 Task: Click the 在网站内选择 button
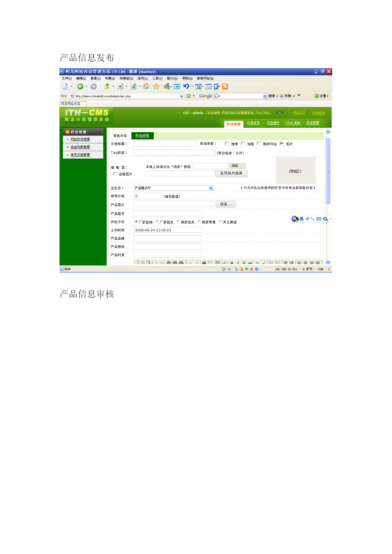231,173
